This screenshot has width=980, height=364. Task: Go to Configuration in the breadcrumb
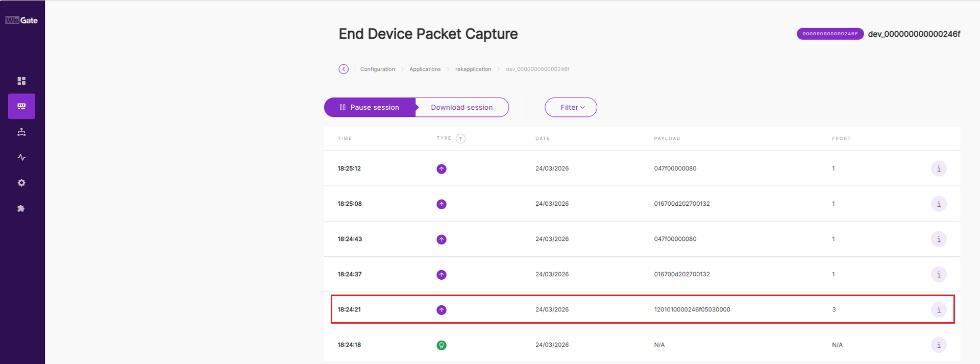(377, 69)
